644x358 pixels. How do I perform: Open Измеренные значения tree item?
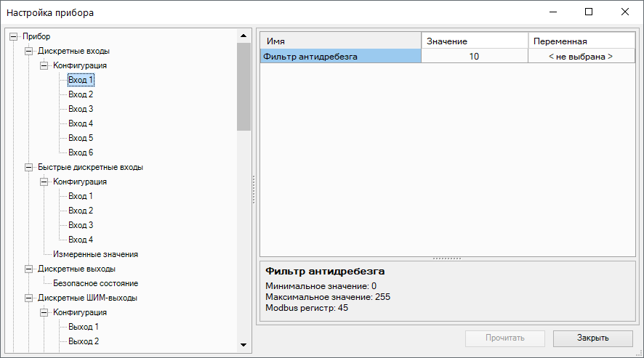pyautogui.click(x=95, y=254)
